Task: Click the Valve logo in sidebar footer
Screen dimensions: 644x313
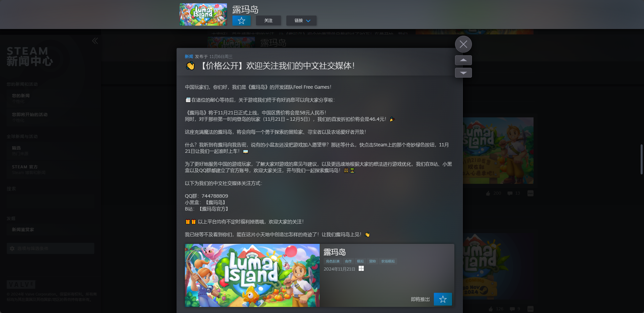Action: click(21, 284)
